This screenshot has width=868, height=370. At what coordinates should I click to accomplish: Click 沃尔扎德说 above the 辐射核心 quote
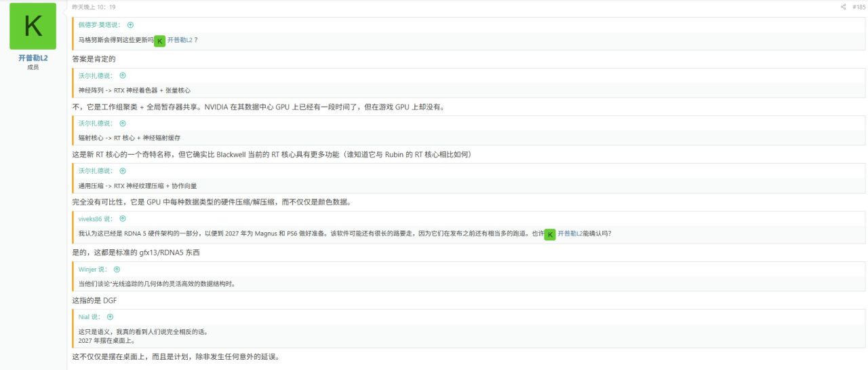pos(97,124)
